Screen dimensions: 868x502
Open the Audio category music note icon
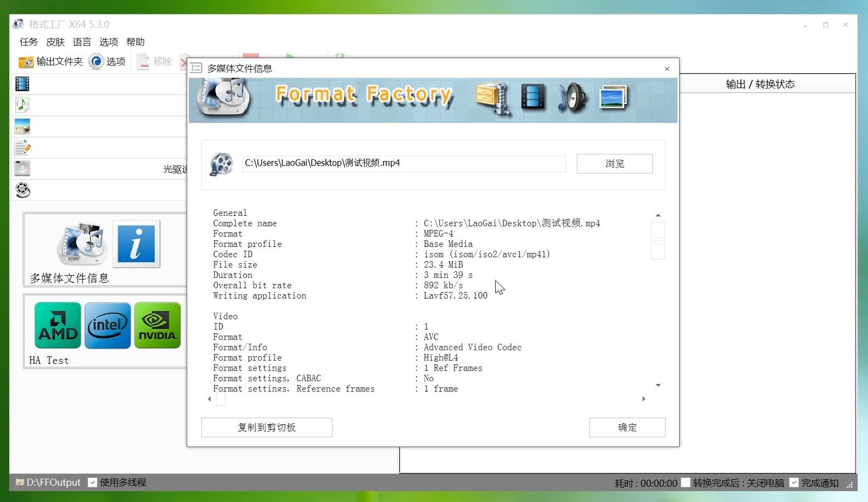coord(22,104)
